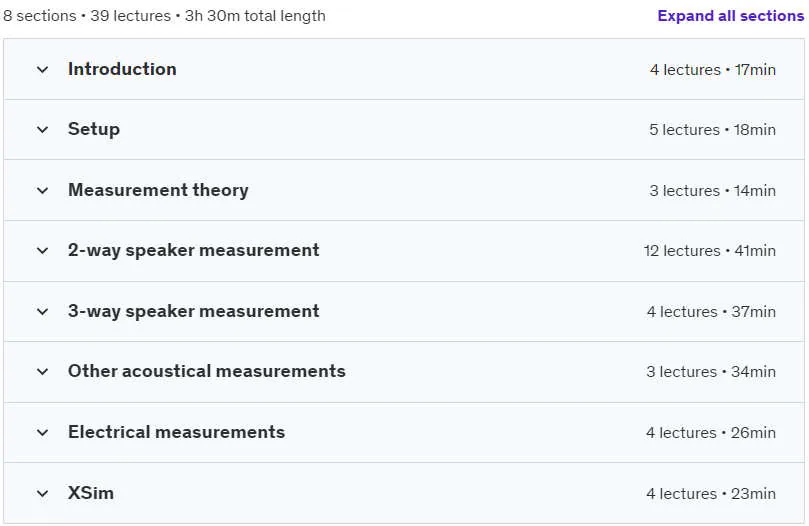Viewport: 809px width, 526px height.
Task: Expand 2-way speaker measurement chevron
Action: tap(43, 251)
